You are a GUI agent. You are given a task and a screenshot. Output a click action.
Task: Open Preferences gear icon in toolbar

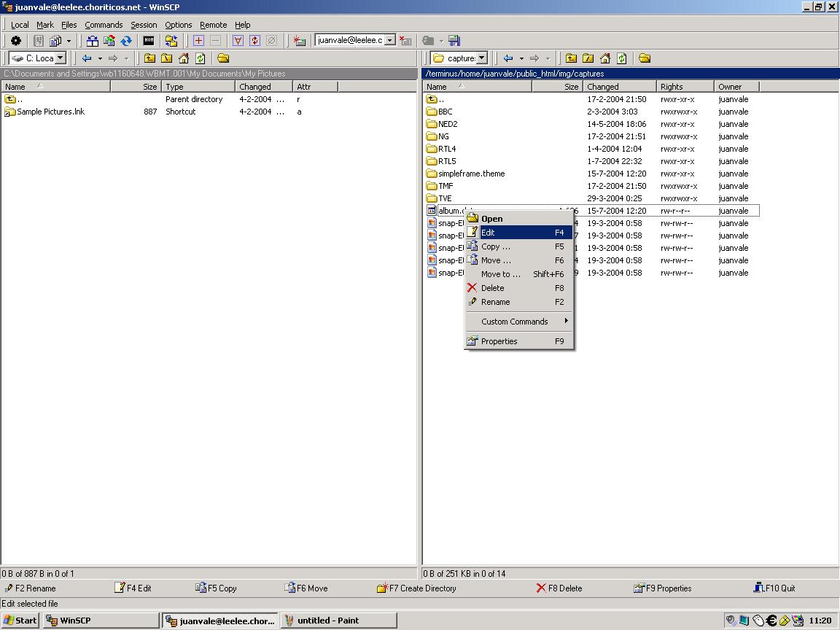pos(16,41)
